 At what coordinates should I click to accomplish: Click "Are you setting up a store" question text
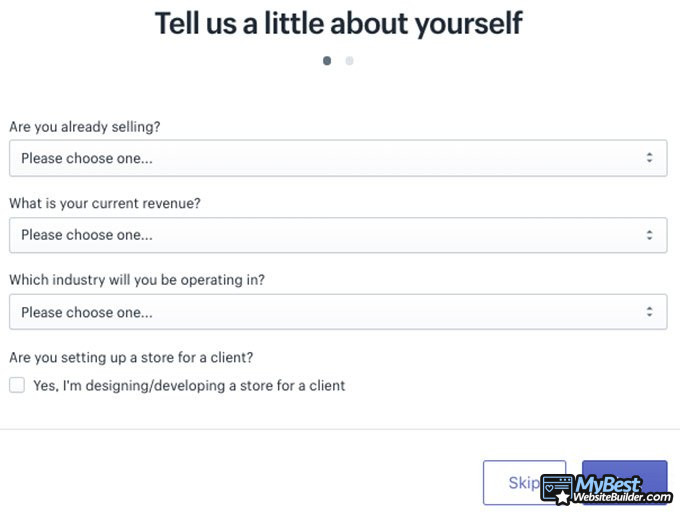pyautogui.click(x=138, y=357)
